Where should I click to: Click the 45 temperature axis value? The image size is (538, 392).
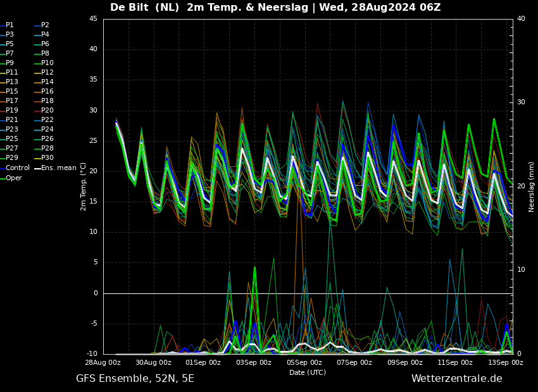[x=93, y=19]
